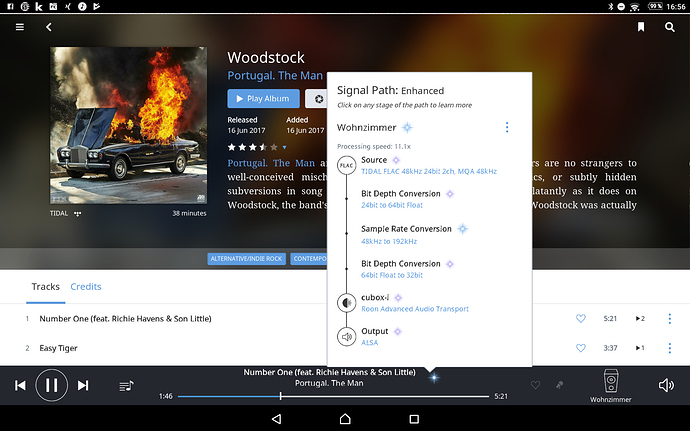Favorite Number One track with heart icon

pyautogui.click(x=581, y=318)
